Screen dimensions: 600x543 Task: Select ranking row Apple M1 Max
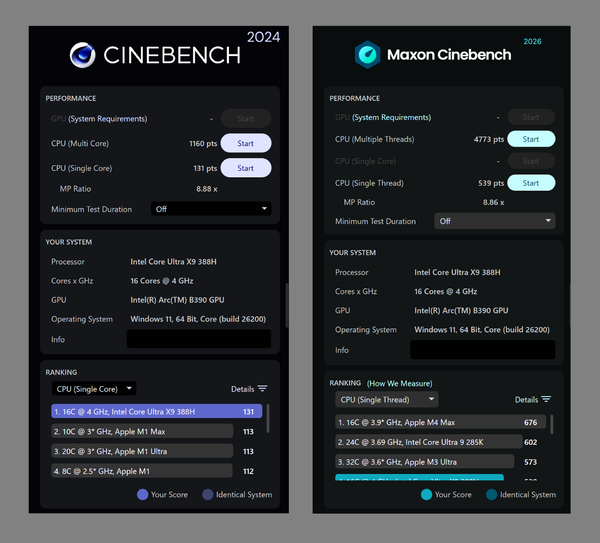pos(142,431)
